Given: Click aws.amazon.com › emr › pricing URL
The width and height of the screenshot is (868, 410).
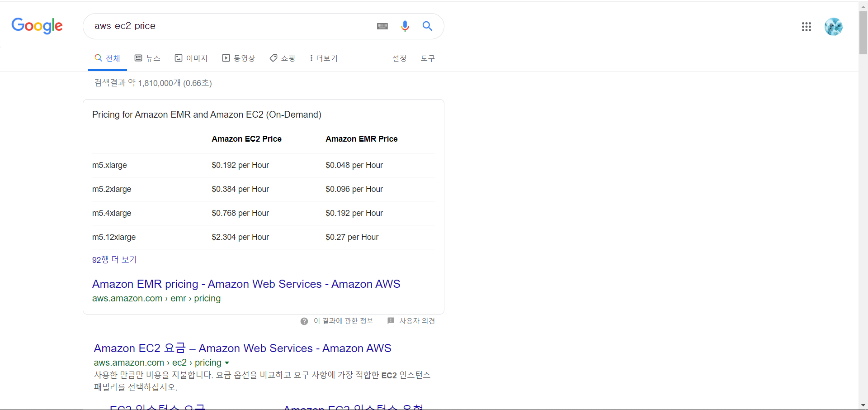Looking at the screenshot, I should [x=156, y=298].
